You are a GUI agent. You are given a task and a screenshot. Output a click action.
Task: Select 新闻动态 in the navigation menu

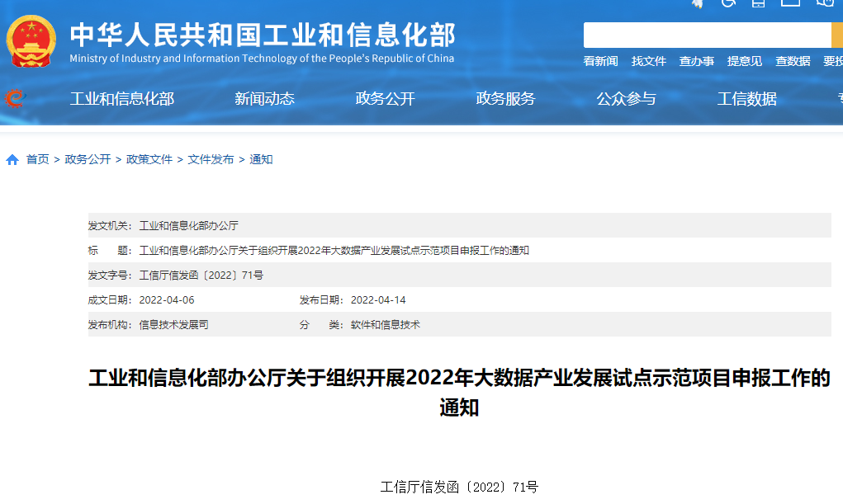click(x=264, y=99)
